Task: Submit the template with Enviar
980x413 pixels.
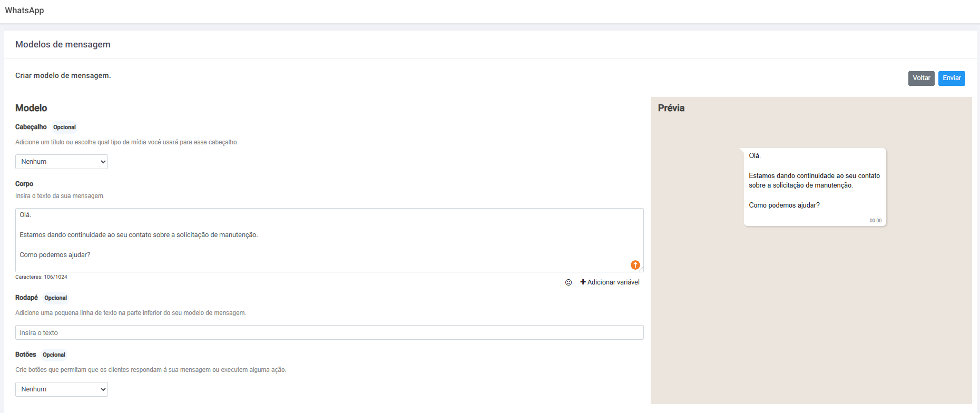Action: [x=951, y=78]
